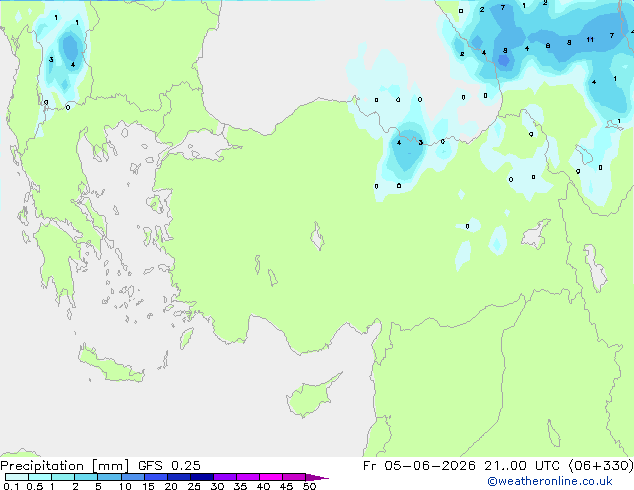Click the '11' precipitation value on the map
The image size is (634, 490).
pos(590,40)
